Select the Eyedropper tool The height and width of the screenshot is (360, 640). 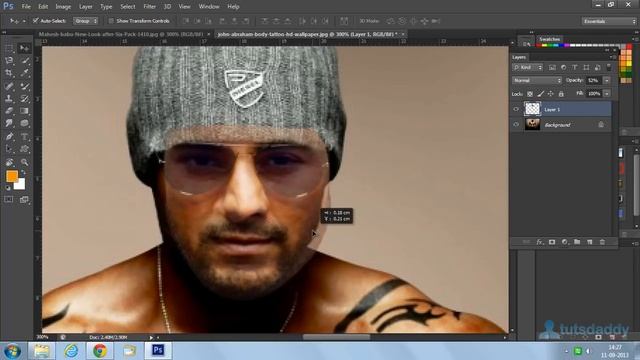(24, 73)
